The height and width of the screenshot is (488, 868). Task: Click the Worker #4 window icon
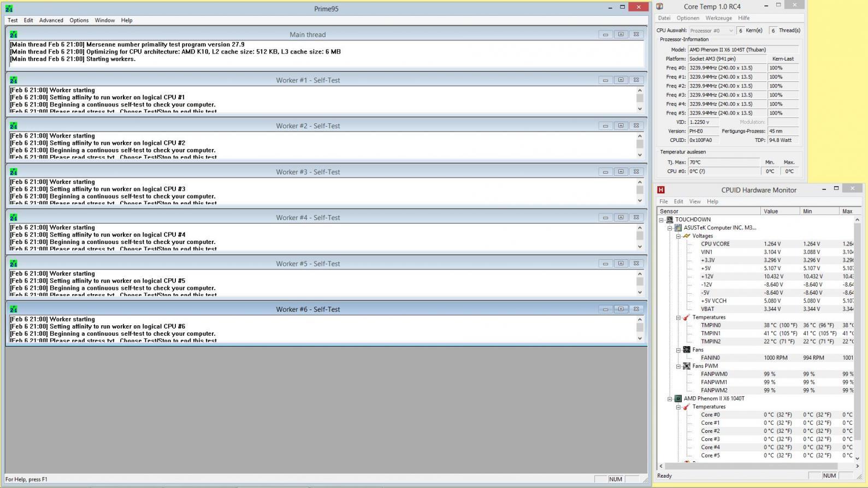coord(13,217)
